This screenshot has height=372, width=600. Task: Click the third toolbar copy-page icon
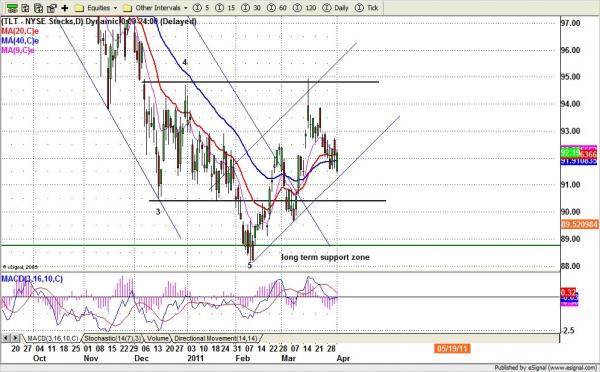point(38,8)
